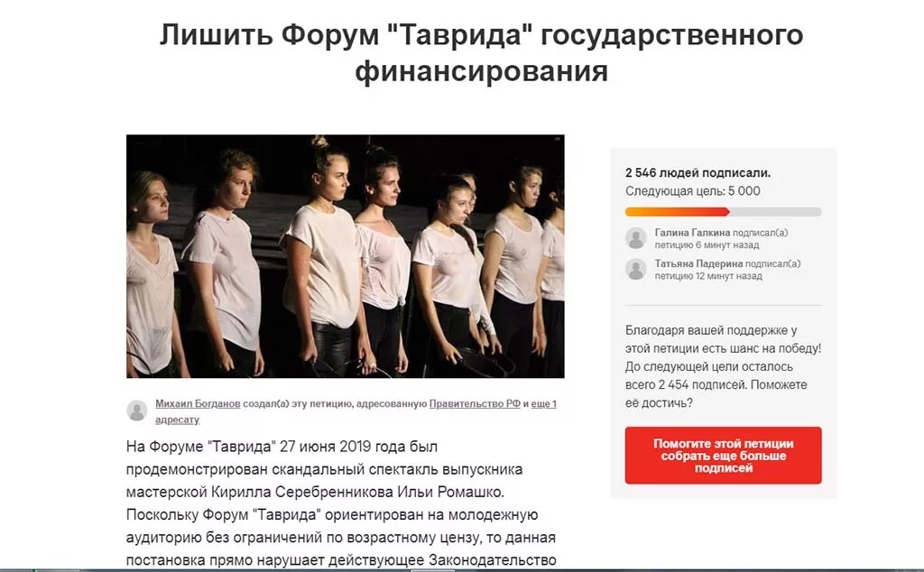The image size is (924, 572).
Task: Click the orange filled part of the signature progress bar
Action: coord(677,211)
